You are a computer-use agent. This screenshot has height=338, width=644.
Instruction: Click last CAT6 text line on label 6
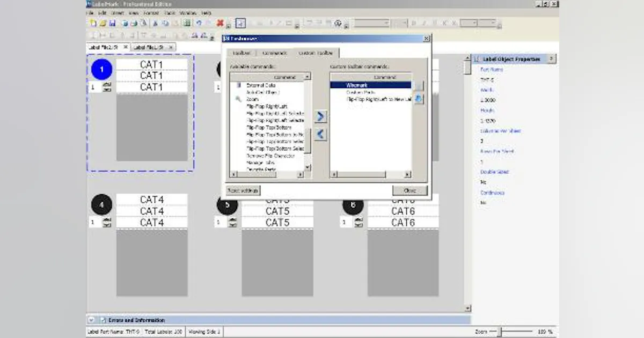[x=403, y=222]
